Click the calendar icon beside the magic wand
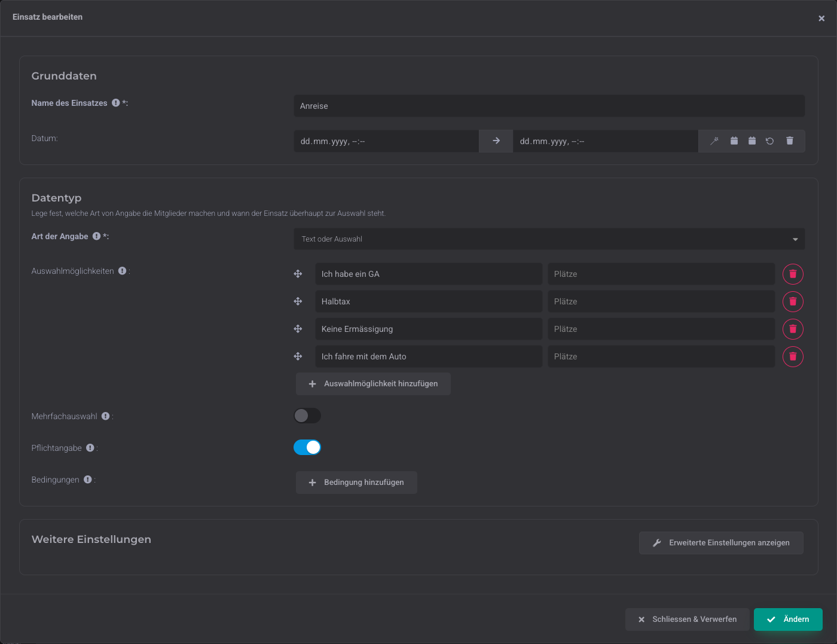 coord(734,141)
